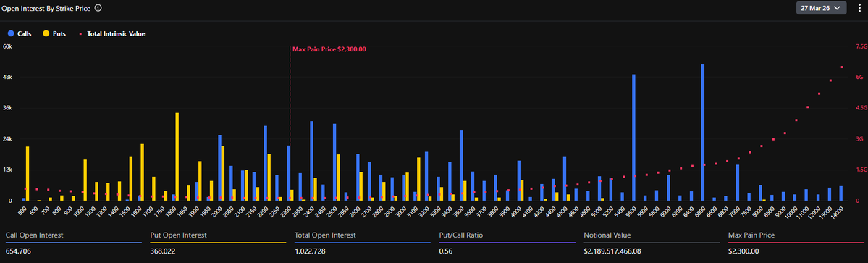Viewport: 868px width, 263px height.
Task: Click the value 654,706
Action: [18, 251]
